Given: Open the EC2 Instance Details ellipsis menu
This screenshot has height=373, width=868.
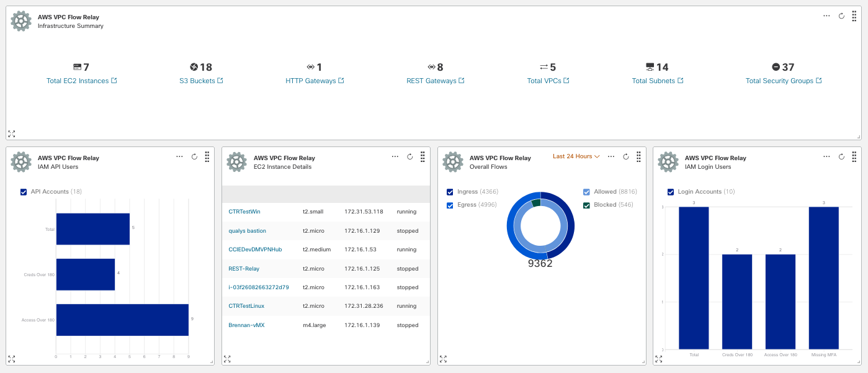Looking at the screenshot, I should tap(395, 157).
